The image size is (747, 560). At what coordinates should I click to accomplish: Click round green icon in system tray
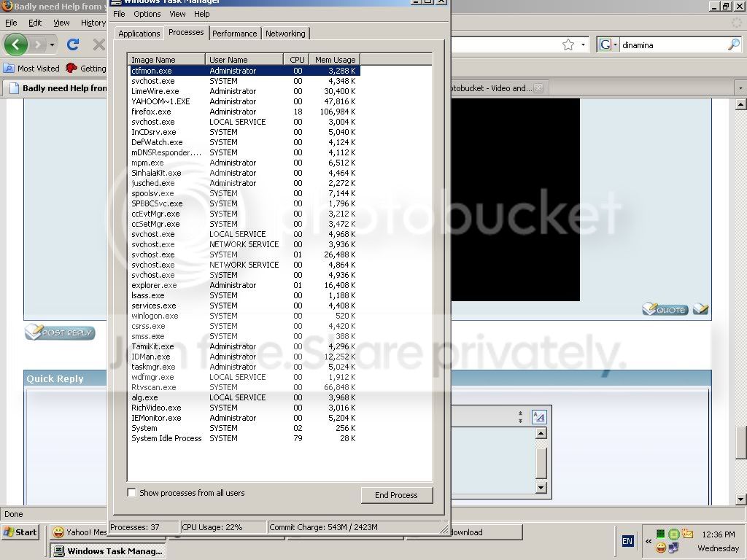click(673, 534)
